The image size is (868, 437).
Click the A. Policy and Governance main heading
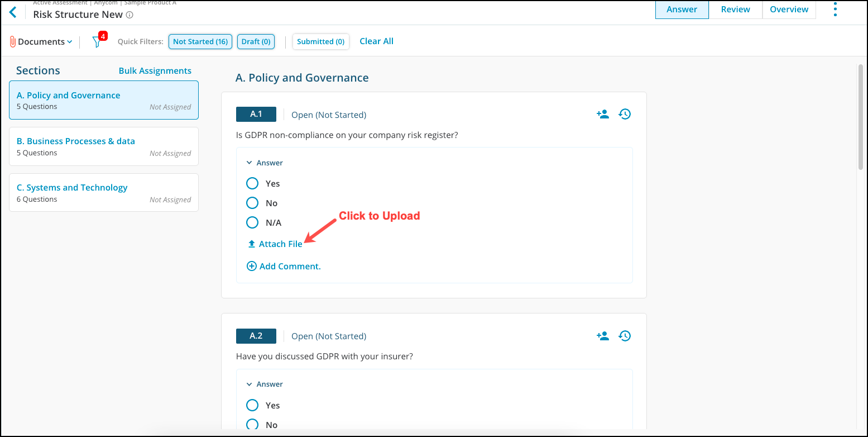pos(302,78)
